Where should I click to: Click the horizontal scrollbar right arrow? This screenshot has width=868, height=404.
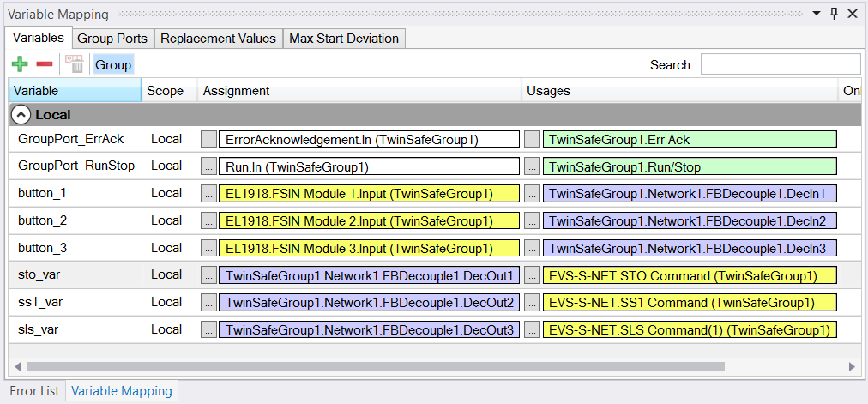852,366
